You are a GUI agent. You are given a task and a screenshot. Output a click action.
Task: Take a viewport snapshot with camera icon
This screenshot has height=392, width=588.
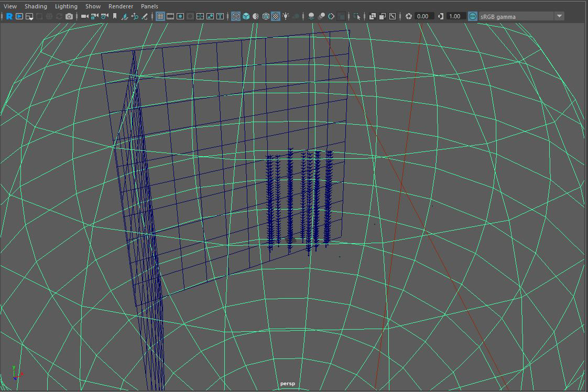pyautogui.click(x=69, y=16)
